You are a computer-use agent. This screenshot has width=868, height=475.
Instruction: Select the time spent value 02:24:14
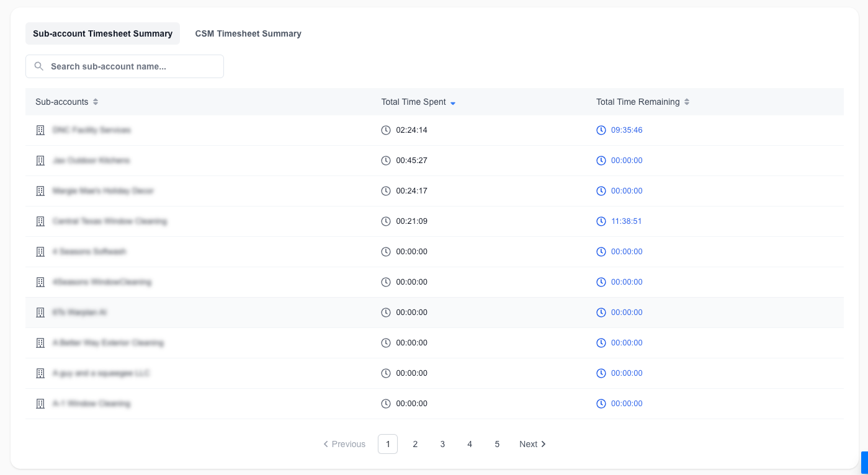tap(412, 130)
